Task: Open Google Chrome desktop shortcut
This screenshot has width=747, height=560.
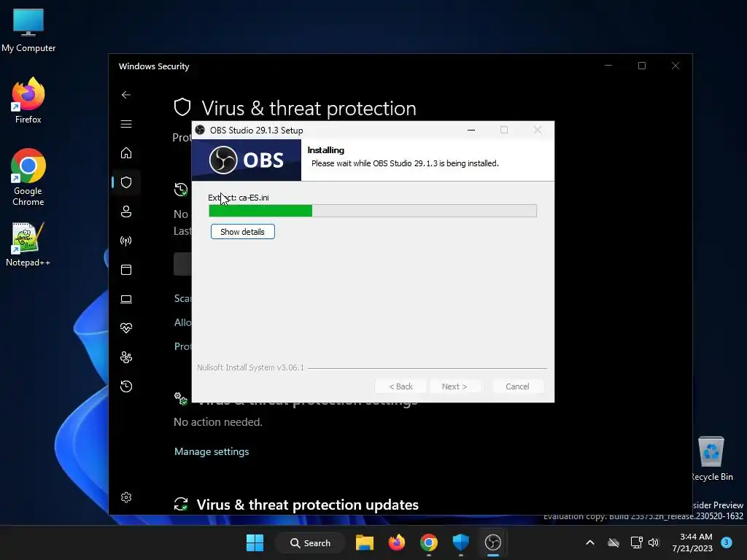Action: pyautogui.click(x=28, y=177)
